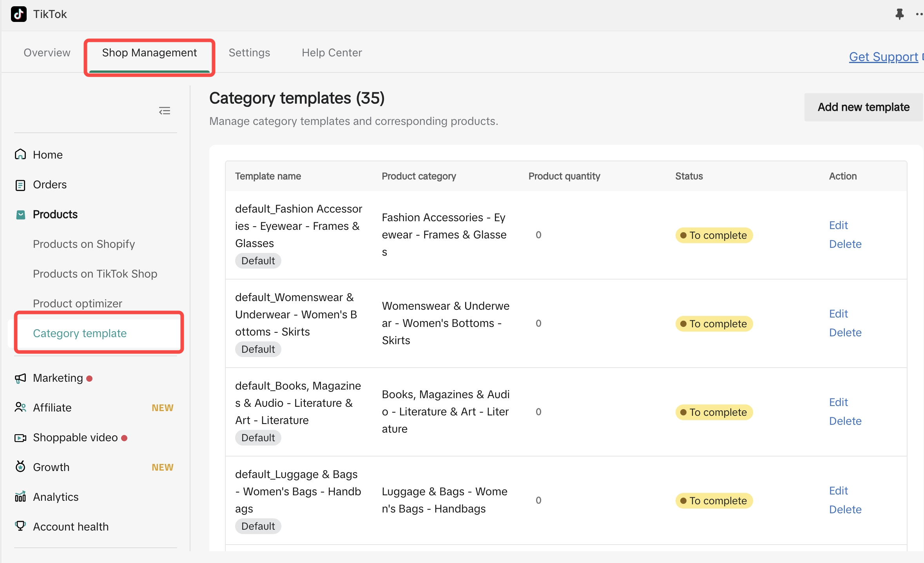Open the Get Support link
Screen dimensions: 924x563
point(883,57)
